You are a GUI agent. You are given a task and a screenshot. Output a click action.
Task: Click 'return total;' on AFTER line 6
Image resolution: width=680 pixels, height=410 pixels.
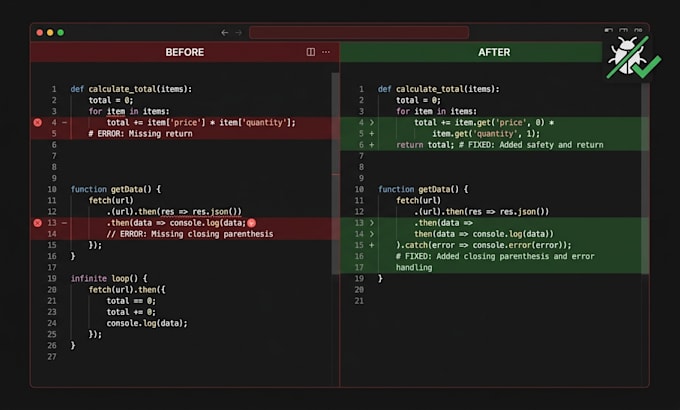pyautogui.click(x=425, y=145)
